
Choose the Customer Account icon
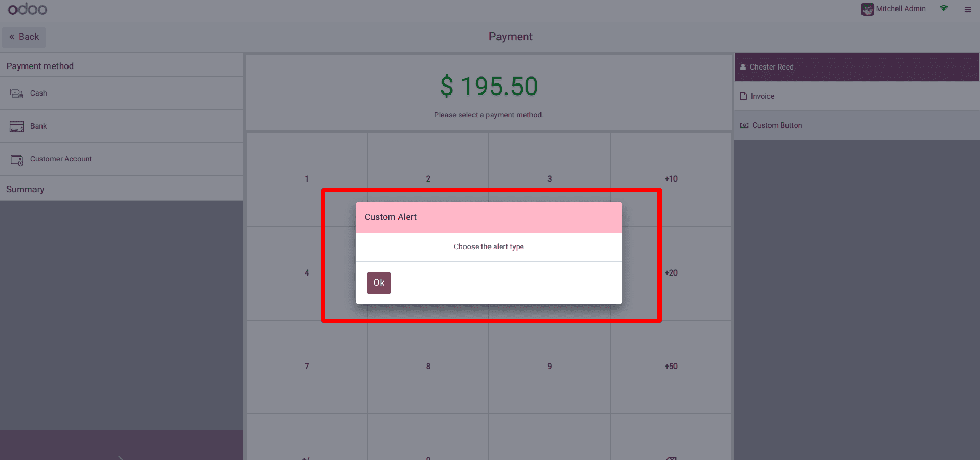pyautogui.click(x=17, y=160)
